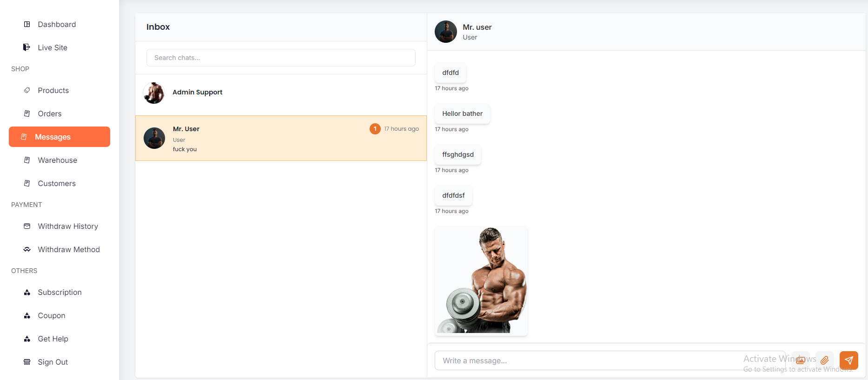Image resolution: width=868 pixels, height=380 pixels.
Task: Click the send message paper-plane button
Action: [x=848, y=360]
